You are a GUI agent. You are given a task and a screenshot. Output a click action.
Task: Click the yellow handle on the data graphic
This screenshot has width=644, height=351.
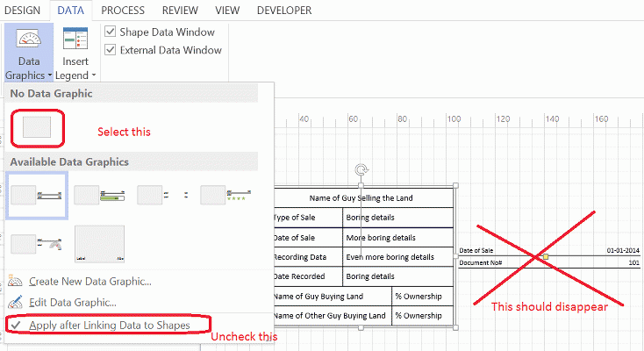click(x=546, y=257)
